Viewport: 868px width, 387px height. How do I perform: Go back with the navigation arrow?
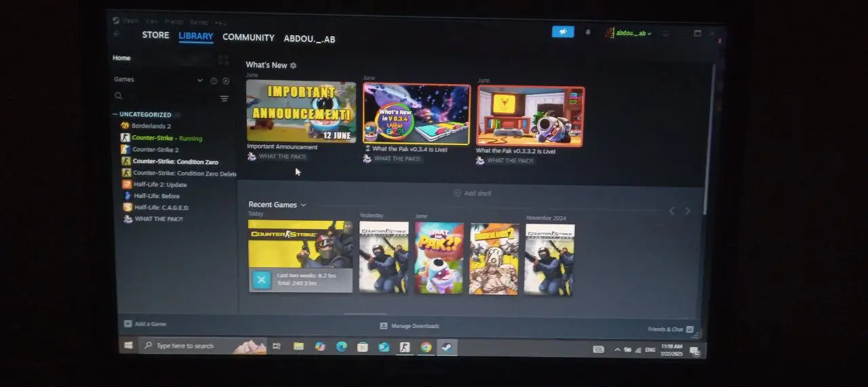[x=117, y=34]
